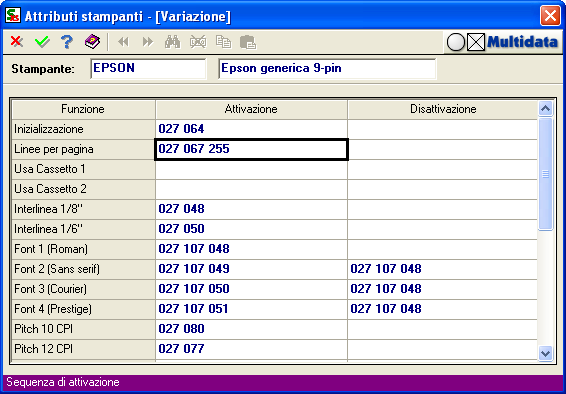Click activation cell '027 048' for Interlinea 1/8
This screenshot has height=394, width=566.
(251, 209)
